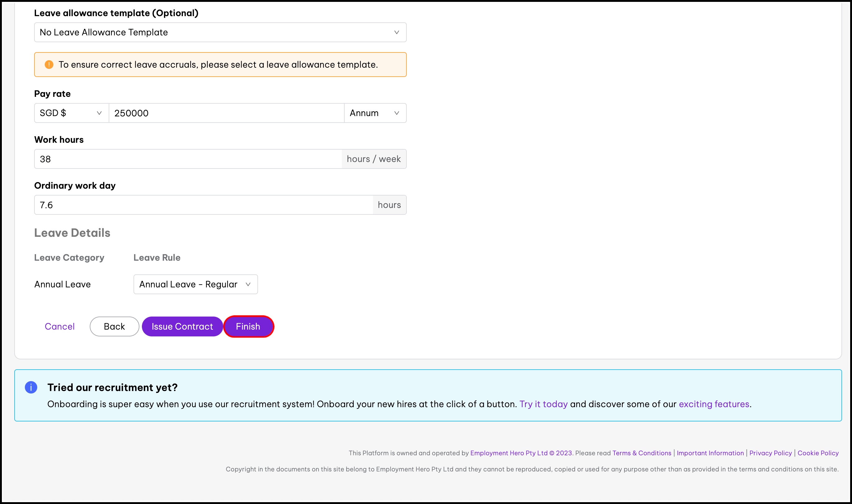This screenshot has height=504, width=852.
Task: Open the Cookie Policy link
Action: 818,453
